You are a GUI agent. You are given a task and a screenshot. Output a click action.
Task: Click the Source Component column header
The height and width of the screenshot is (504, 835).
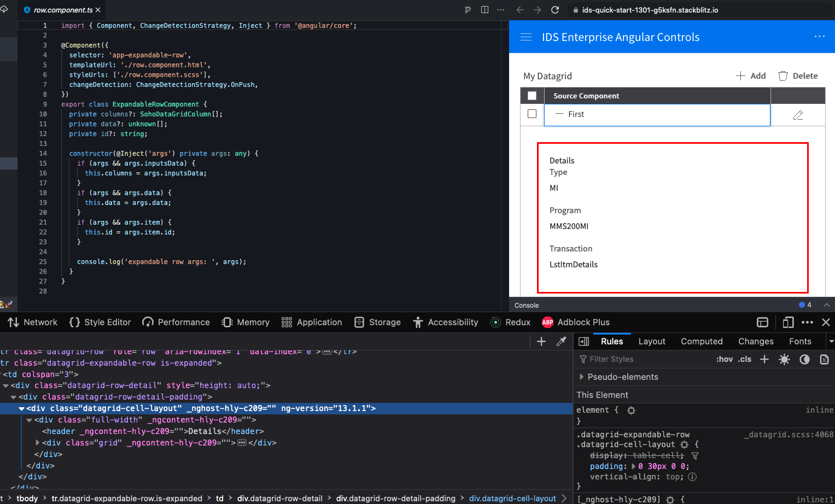(x=657, y=96)
